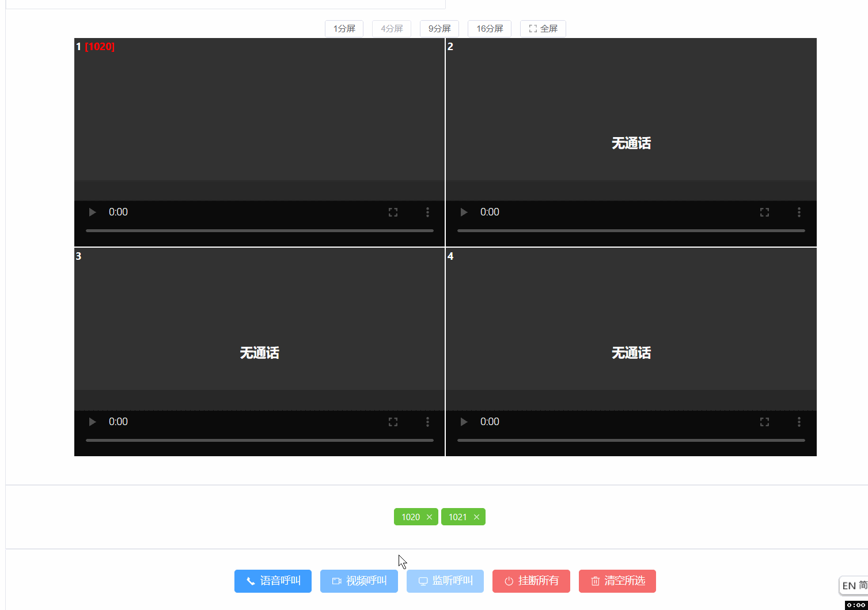
Task: Click the 全屏 fullscreen button
Action: coord(543,29)
